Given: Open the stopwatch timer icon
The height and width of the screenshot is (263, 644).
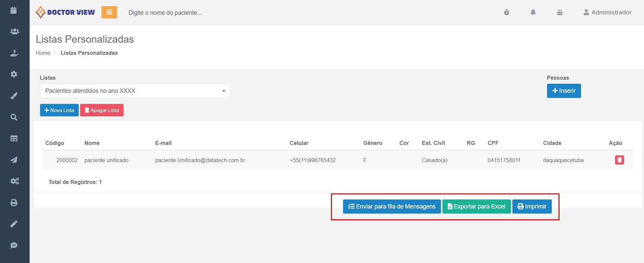Looking at the screenshot, I should [506, 12].
